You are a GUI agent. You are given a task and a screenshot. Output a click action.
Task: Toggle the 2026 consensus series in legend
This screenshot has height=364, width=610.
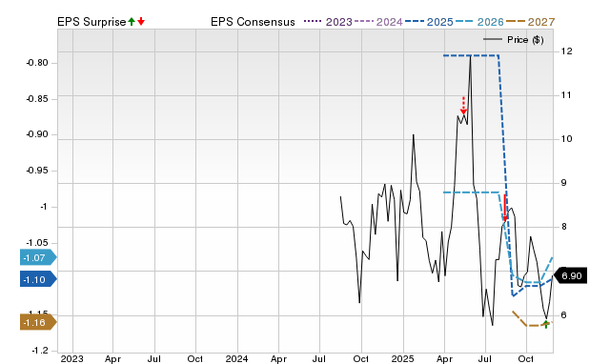pyautogui.click(x=479, y=22)
